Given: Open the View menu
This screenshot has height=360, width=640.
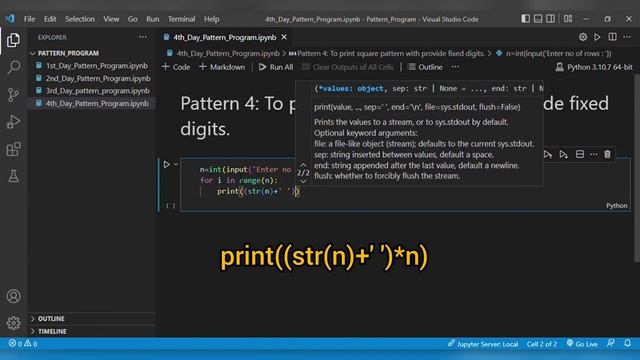Looking at the screenshot, I should tap(111, 19).
